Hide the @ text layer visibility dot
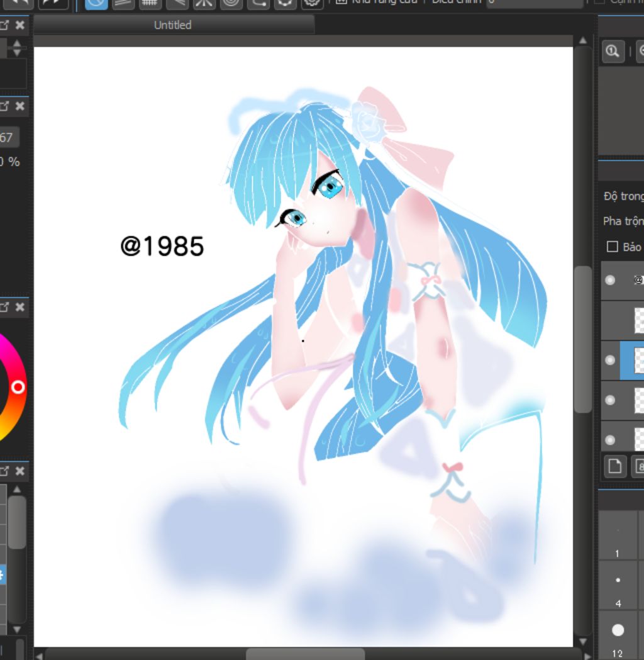Viewport: 644px width, 660px height. coord(610,281)
